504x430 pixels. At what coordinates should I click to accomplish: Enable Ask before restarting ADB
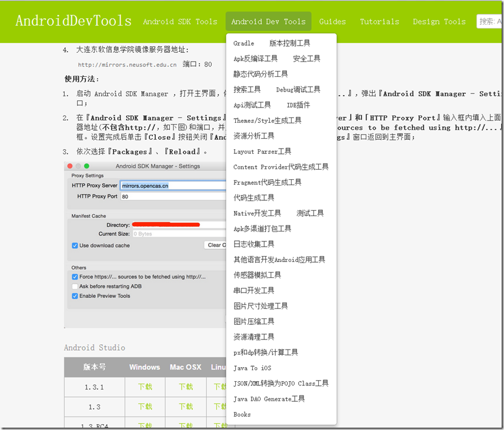point(74,286)
